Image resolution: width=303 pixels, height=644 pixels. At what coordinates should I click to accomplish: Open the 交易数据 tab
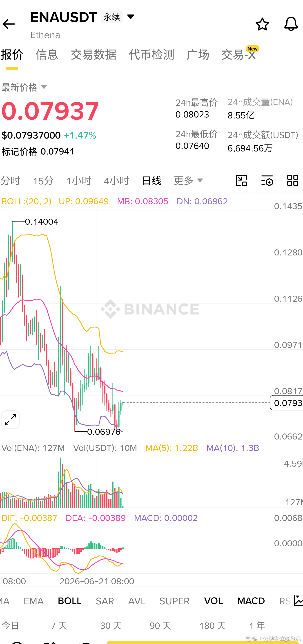coord(94,55)
